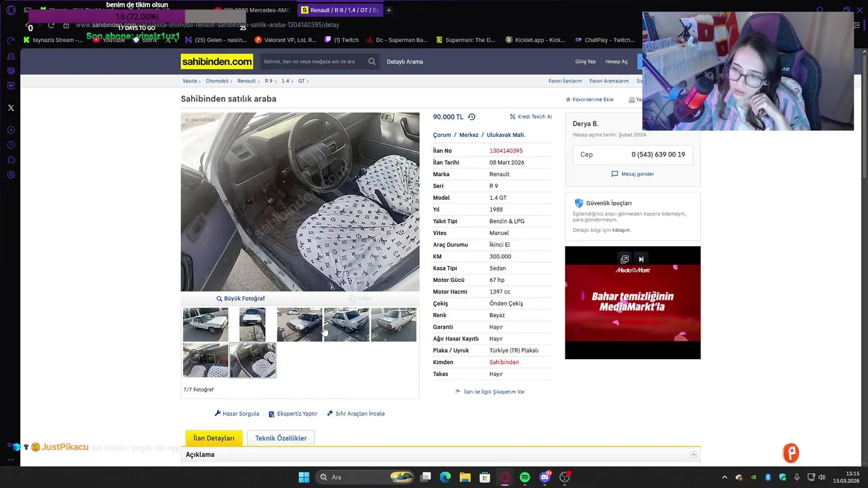The image size is (868, 488).
Task: Open R 9 breadcrumb
Action: tap(269, 81)
